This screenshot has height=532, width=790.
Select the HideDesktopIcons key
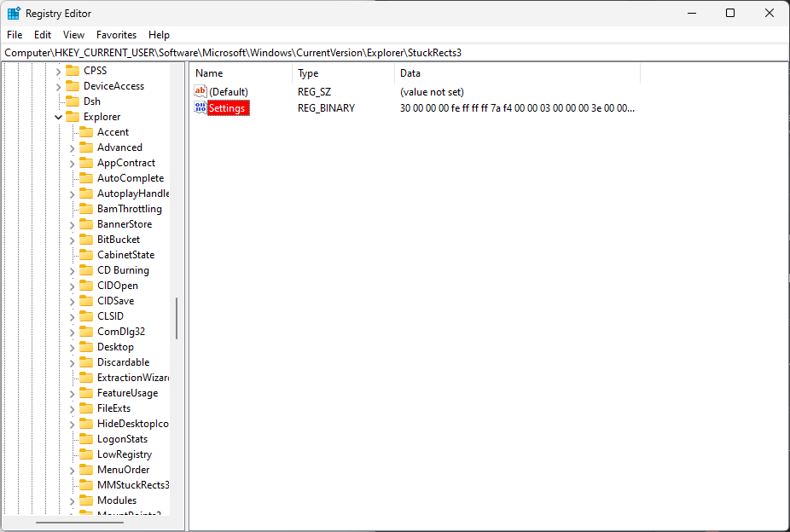(133, 423)
